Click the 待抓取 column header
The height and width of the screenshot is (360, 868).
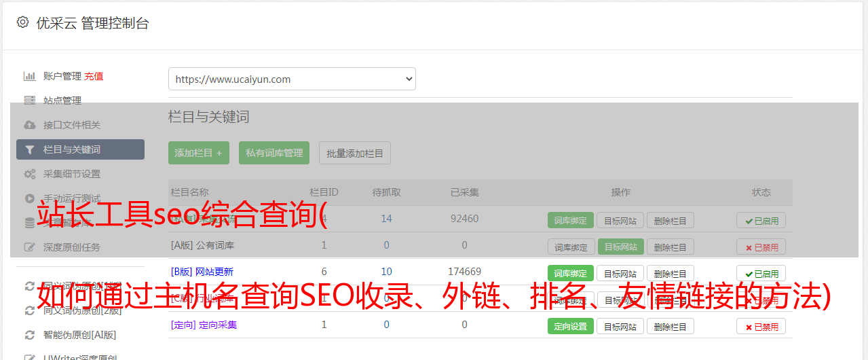[x=386, y=192]
